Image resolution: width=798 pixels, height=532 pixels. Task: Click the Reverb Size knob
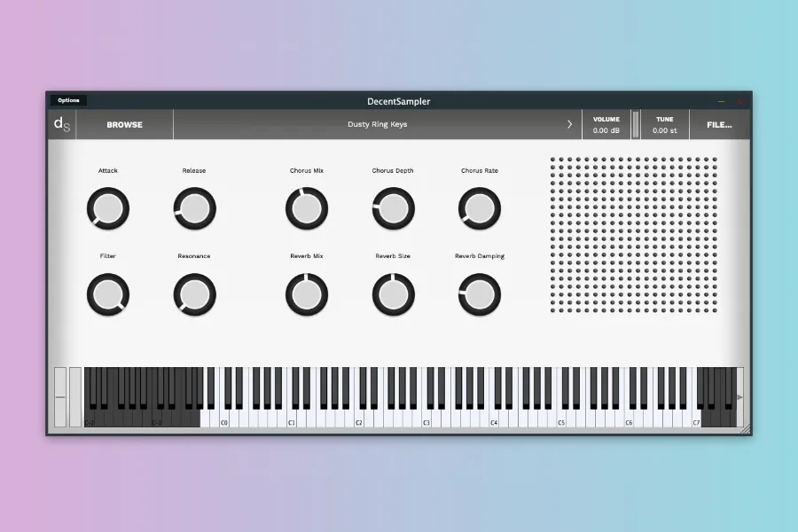[393, 293]
